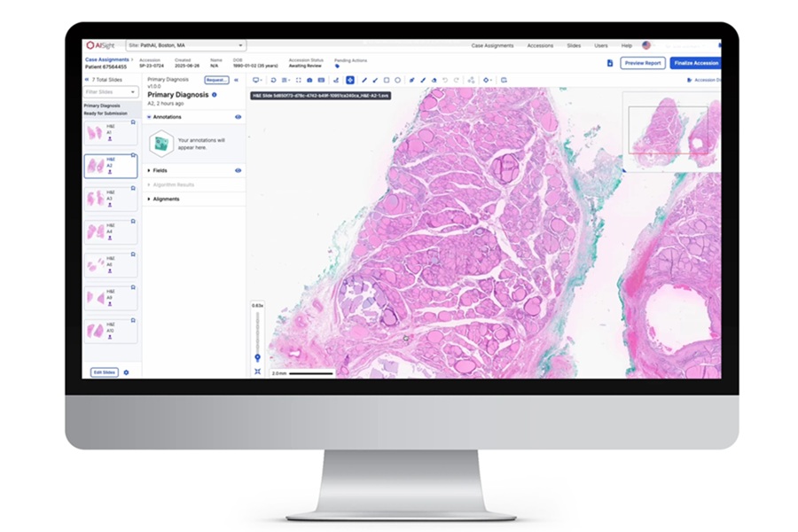Screen dimensions: 798x532
Task: Click the rotate view icon
Action: (x=273, y=81)
